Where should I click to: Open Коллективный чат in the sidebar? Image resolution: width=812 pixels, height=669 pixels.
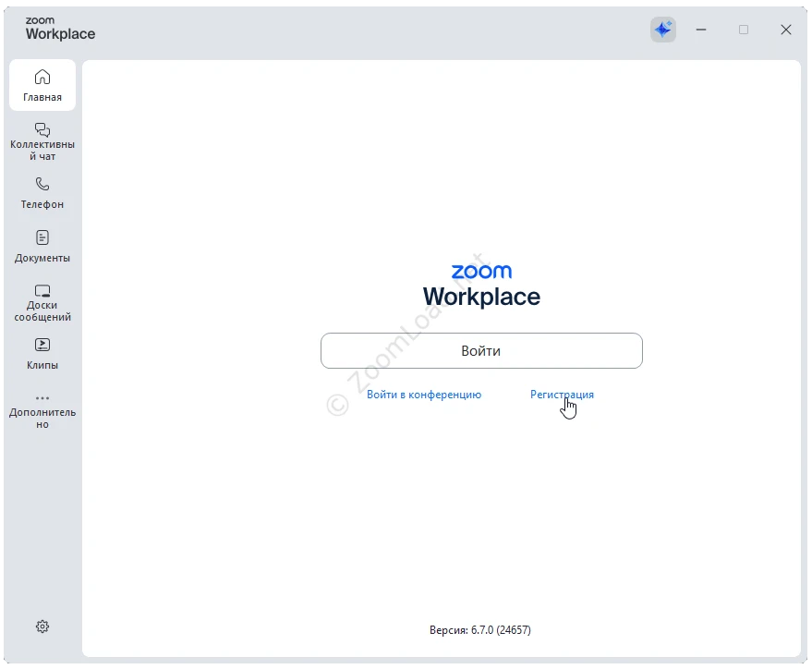pos(42,140)
